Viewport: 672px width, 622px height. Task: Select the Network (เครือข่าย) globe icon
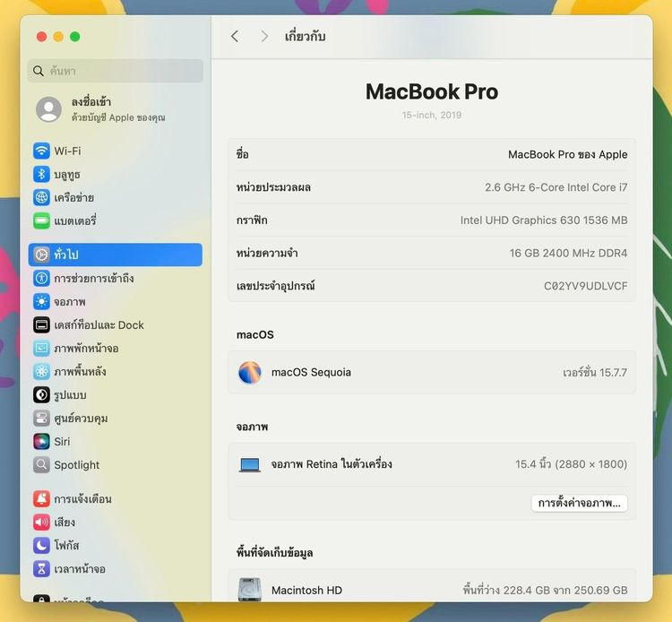[41, 197]
